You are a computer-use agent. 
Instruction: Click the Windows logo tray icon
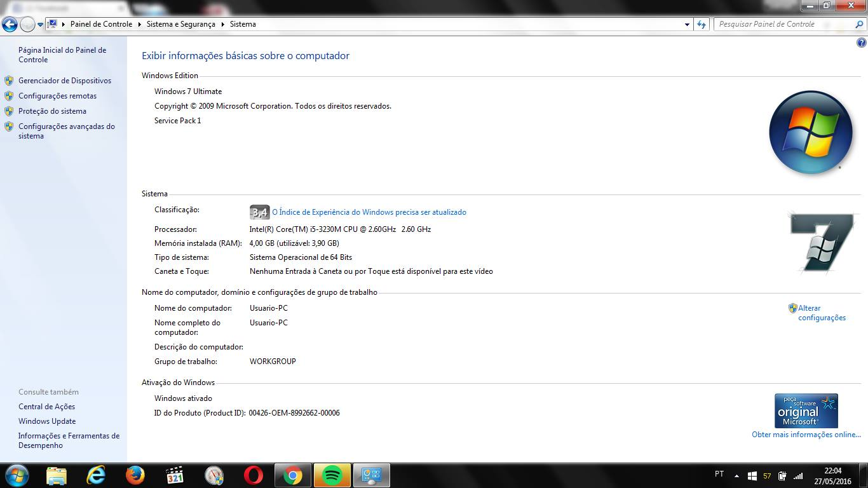tap(752, 475)
